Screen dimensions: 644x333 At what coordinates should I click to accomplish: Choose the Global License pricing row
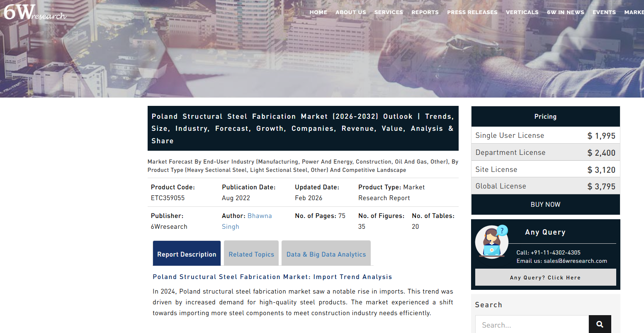[545, 186]
